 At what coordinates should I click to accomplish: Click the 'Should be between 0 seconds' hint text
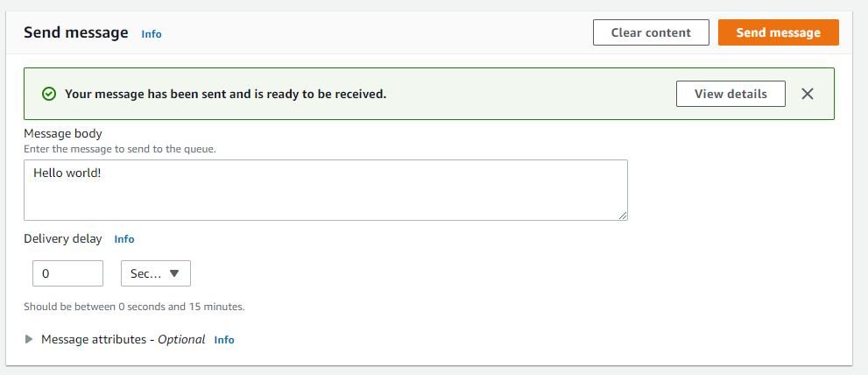(134, 307)
